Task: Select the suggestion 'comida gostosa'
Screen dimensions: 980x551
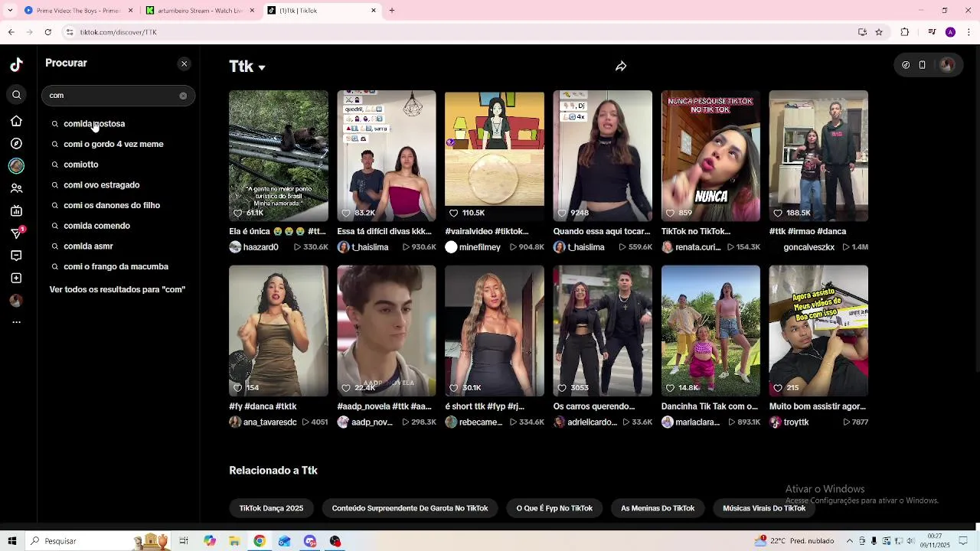Action: 94,124
